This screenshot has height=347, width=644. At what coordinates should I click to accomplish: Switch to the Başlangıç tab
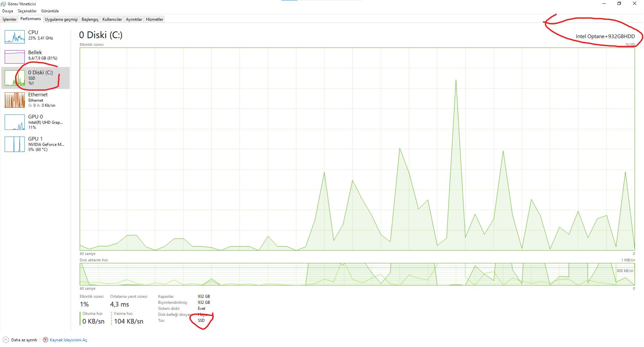coord(90,19)
